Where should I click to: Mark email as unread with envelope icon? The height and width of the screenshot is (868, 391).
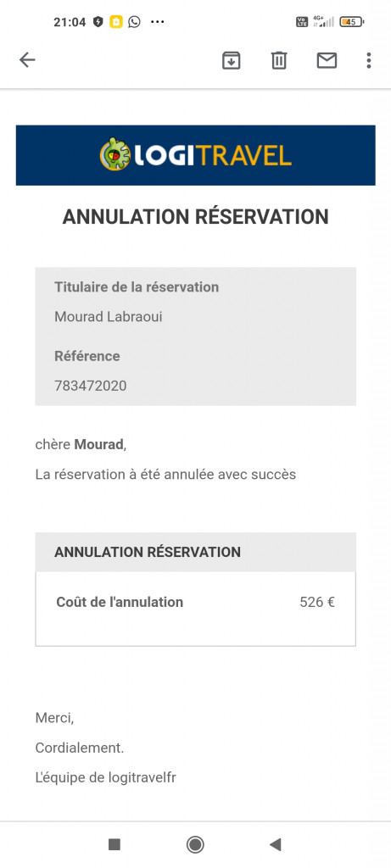click(327, 60)
